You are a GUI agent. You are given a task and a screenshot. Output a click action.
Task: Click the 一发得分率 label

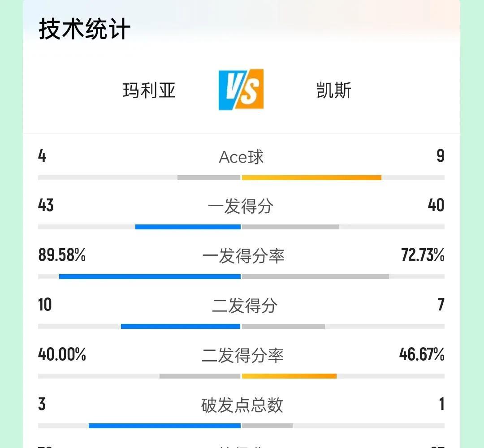pos(243,256)
